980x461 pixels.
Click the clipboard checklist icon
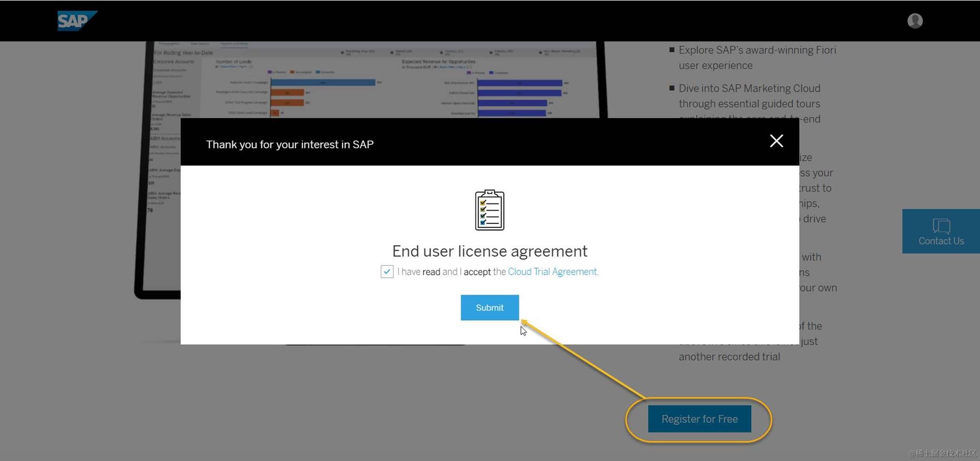pos(490,210)
